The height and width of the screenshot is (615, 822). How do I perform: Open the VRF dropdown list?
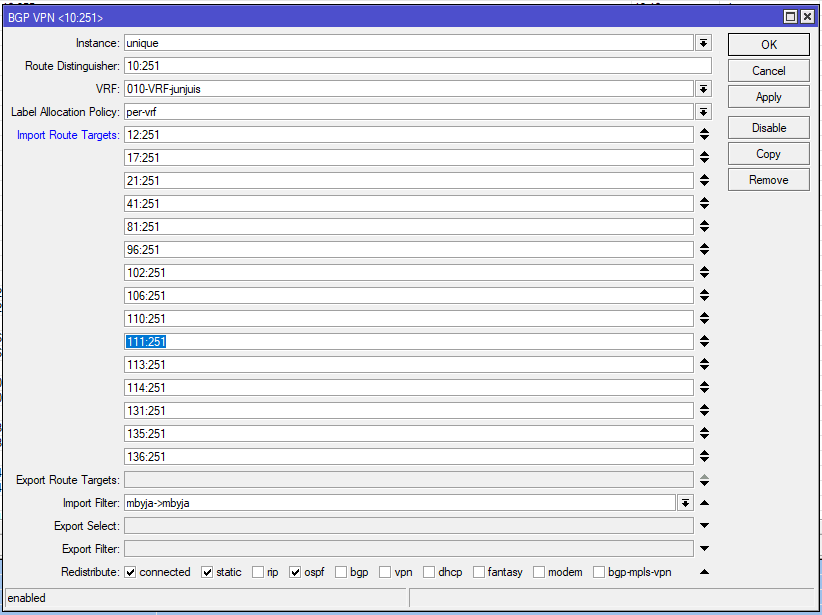click(703, 89)
